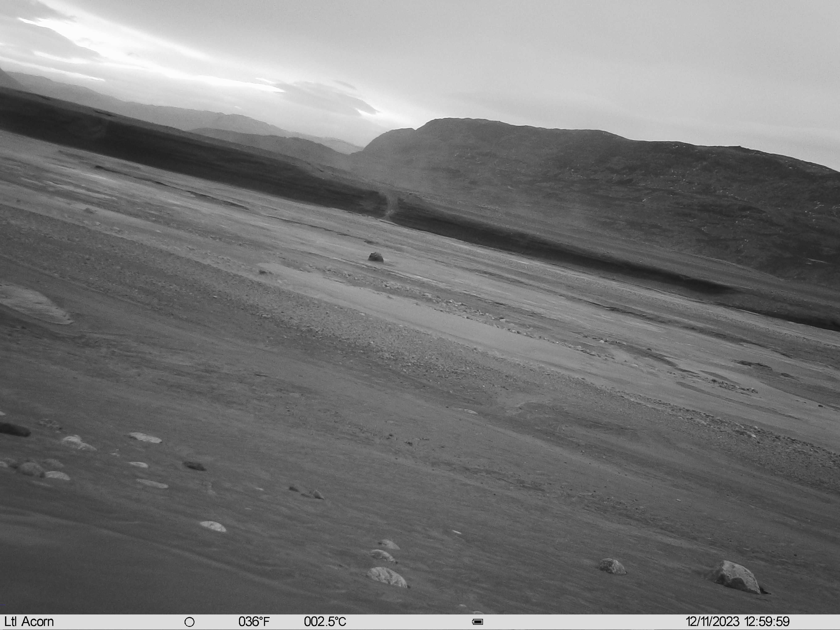The height and width of the screenshot is (630, 840).
Task: Click the 002.5°C temperature reading
Action: pos(325,622)
